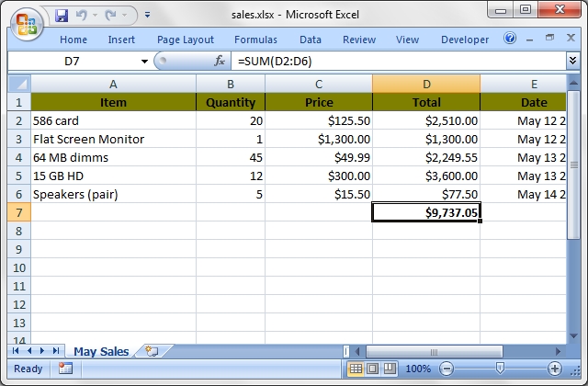
Task: Jump to last sheet tab arrow
Action: [56, 351]
